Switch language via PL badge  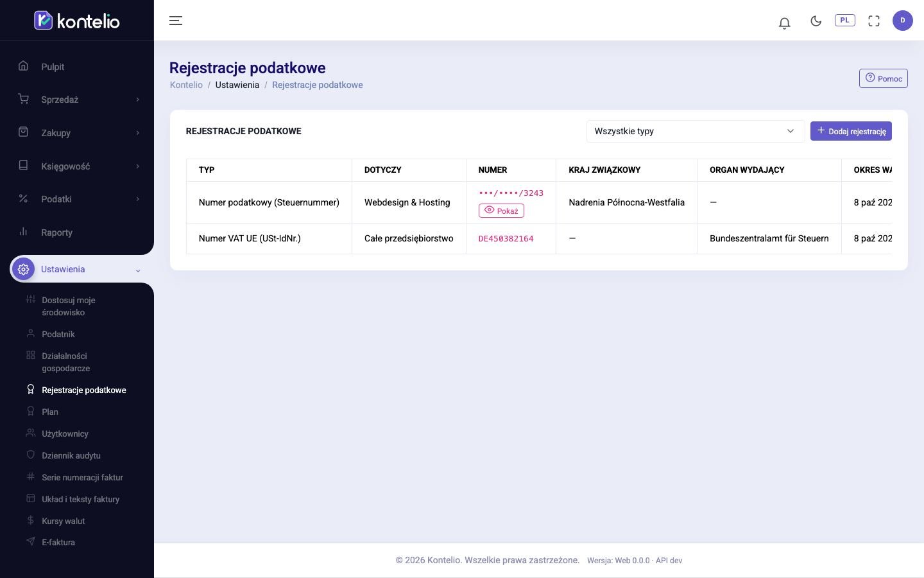tap(844, 20)
